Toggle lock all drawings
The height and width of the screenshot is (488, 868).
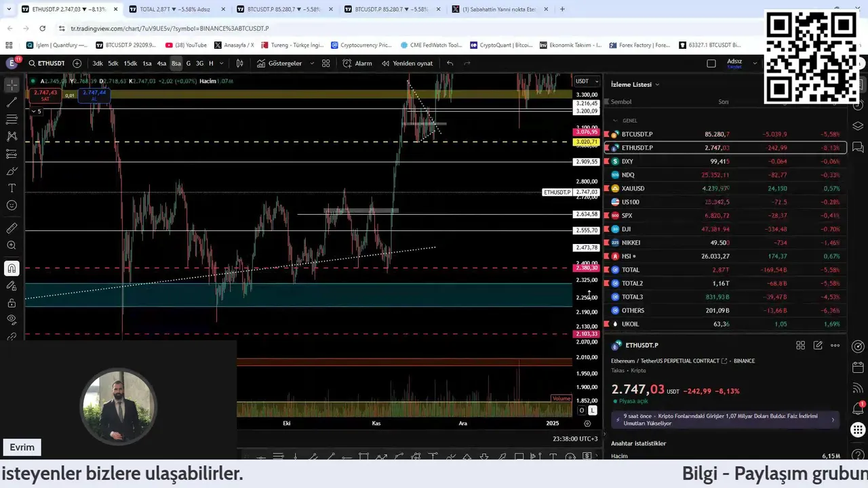(12, 303)
